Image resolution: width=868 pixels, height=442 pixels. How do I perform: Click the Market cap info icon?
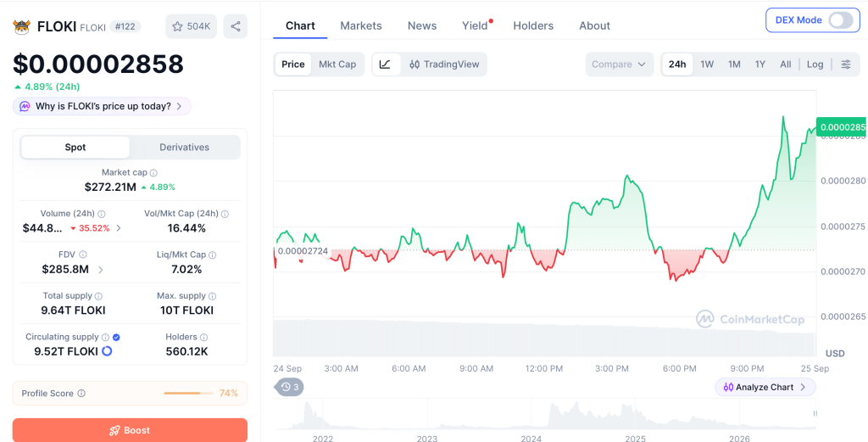tap(154, 173)
